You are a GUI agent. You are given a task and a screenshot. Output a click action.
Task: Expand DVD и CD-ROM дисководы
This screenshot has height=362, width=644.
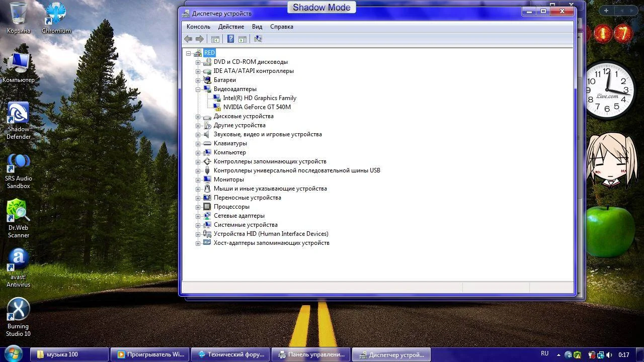tap(198, 62)
